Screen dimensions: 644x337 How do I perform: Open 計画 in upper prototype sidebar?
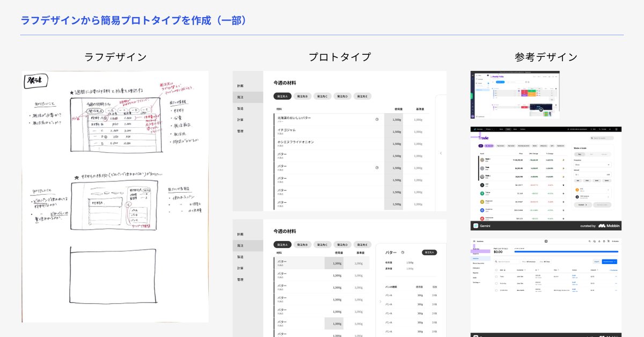click(x=240, y=86)
